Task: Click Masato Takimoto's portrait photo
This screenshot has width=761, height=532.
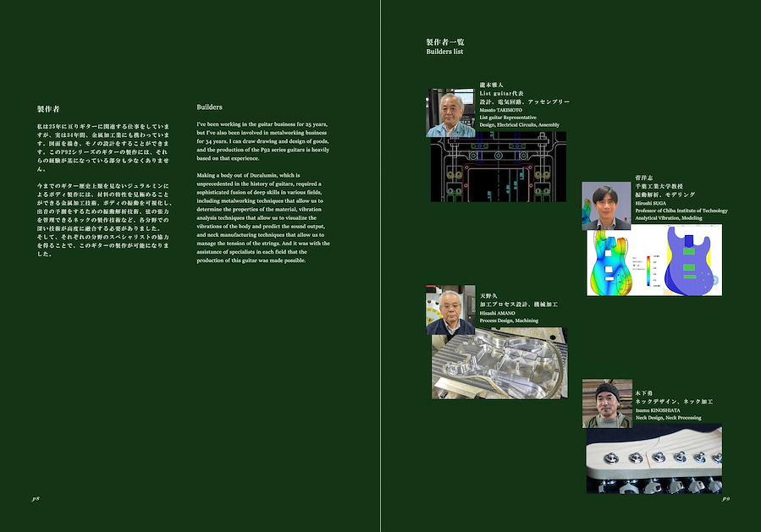Action: click(449, 112)
